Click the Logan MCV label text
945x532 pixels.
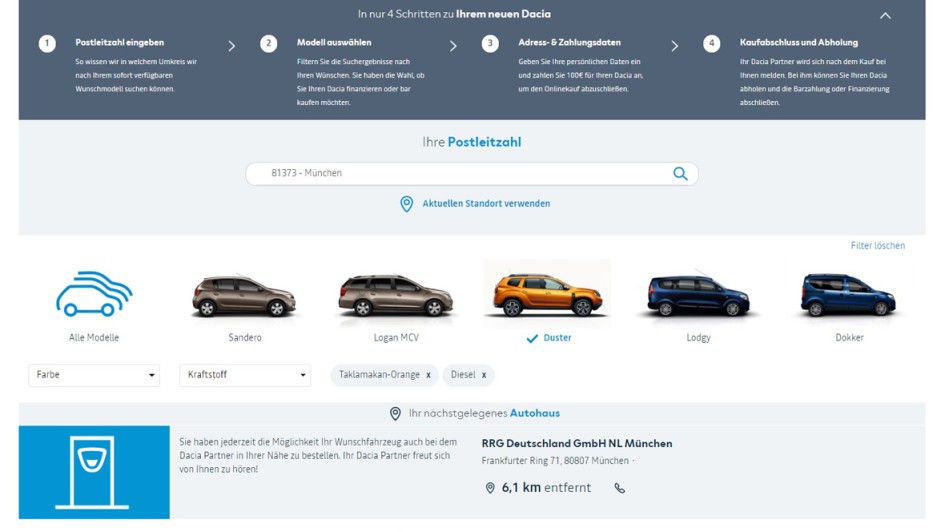coord(396,338)
